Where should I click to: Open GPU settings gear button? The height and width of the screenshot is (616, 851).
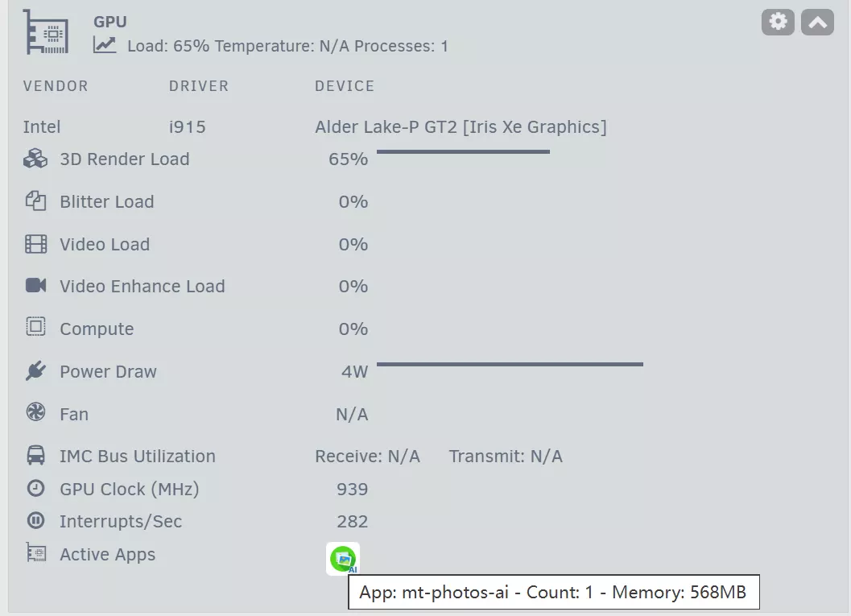point(778,22)
